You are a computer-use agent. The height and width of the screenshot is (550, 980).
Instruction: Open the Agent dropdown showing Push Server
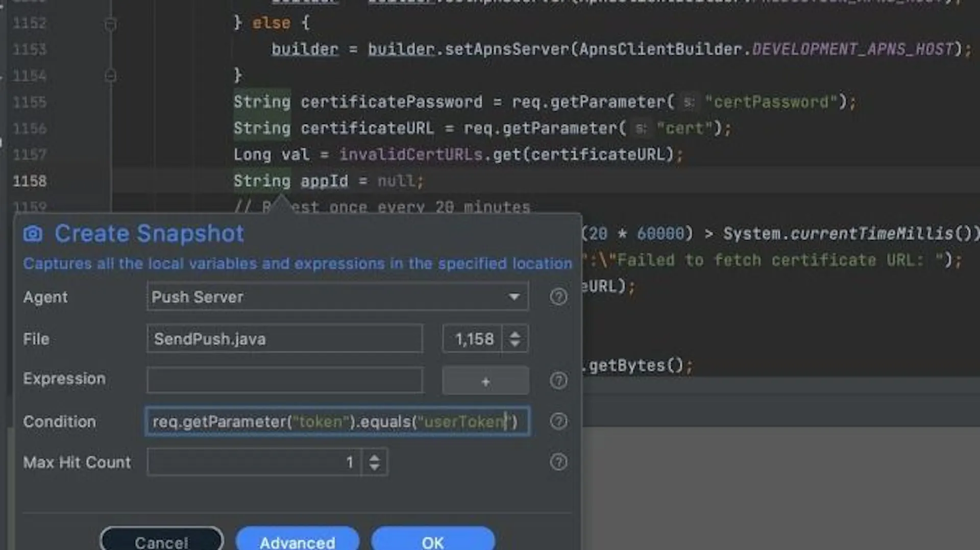pyautogui.click(x=337, y=297)
